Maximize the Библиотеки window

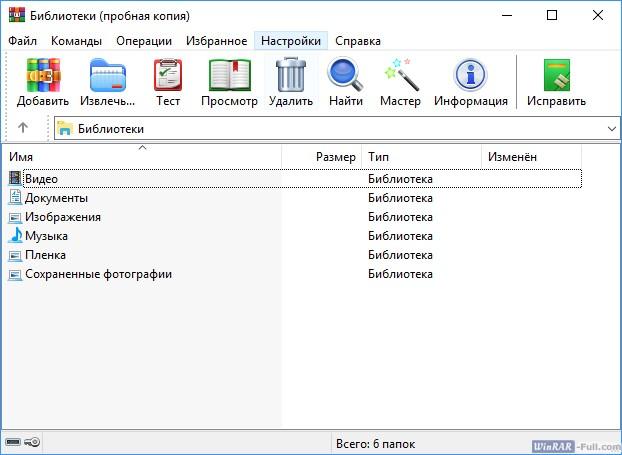(552, 15)
